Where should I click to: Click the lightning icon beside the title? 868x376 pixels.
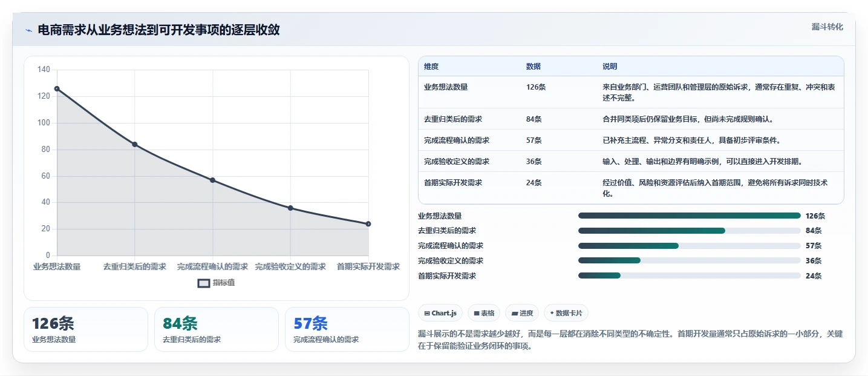pos(28,30)
